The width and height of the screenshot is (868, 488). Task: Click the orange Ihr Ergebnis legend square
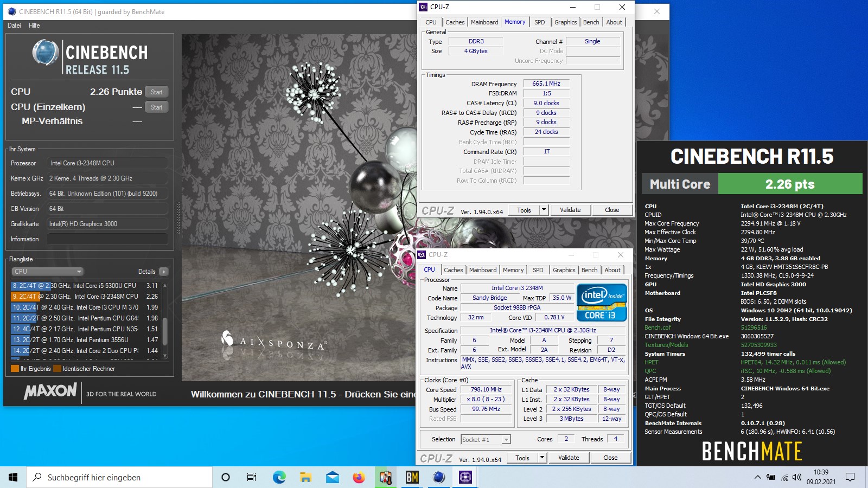[15, 369]
